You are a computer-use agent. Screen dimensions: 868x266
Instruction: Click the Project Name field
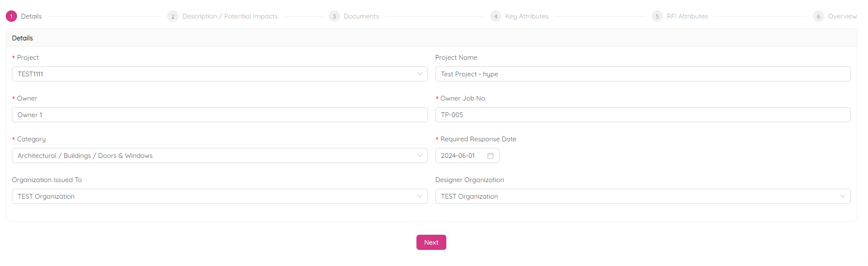click(x=642, y=74)
